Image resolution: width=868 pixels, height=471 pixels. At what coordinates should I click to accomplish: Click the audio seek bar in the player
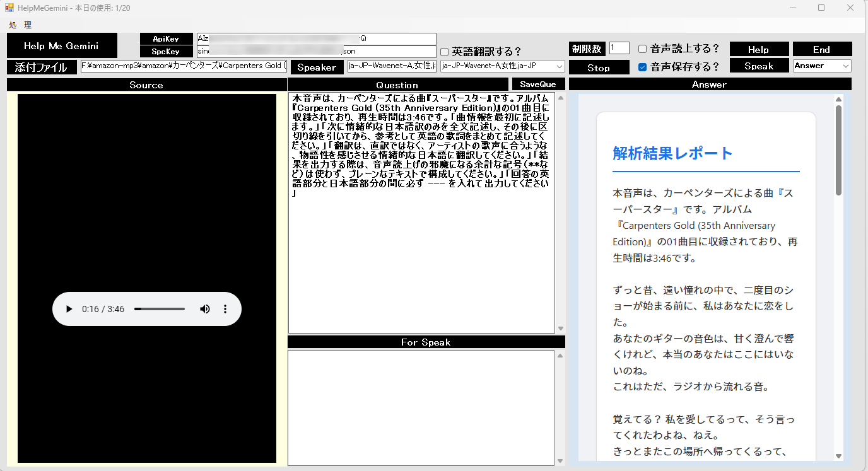pos(160,309)
